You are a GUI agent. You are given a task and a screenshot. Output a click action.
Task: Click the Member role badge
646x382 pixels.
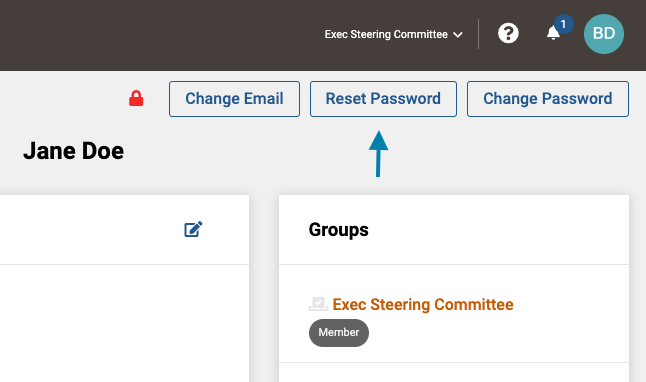click(339, 333)
